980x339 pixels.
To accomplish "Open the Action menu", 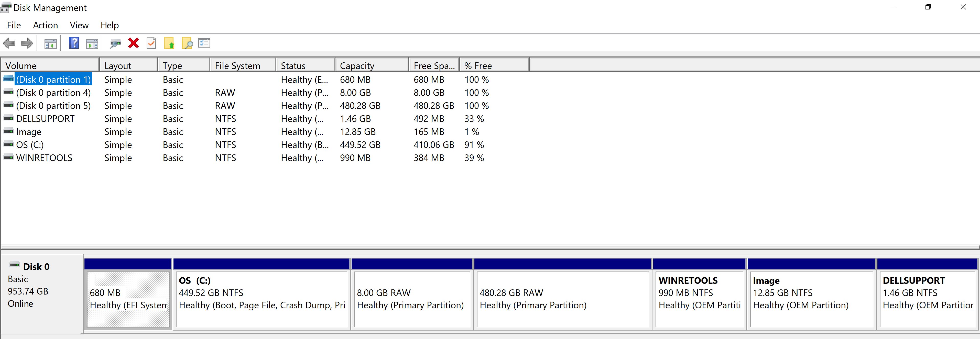I will 46,25.
